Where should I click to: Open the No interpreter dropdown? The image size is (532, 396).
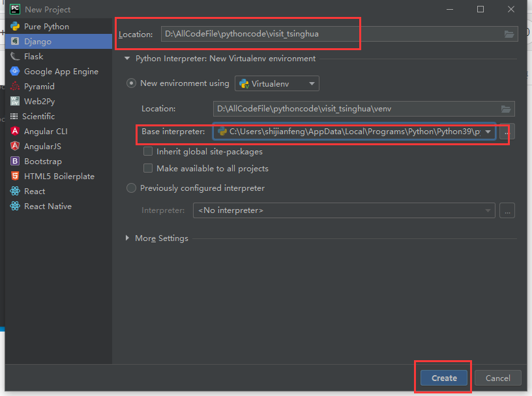click(344, 210)
